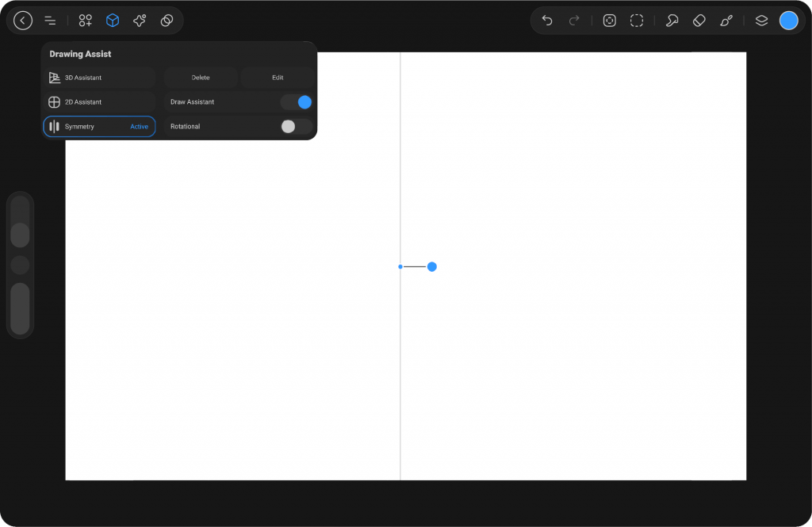Click the sparkle effects icon
This screenshot has height=527, width=812.
(140, 21)
